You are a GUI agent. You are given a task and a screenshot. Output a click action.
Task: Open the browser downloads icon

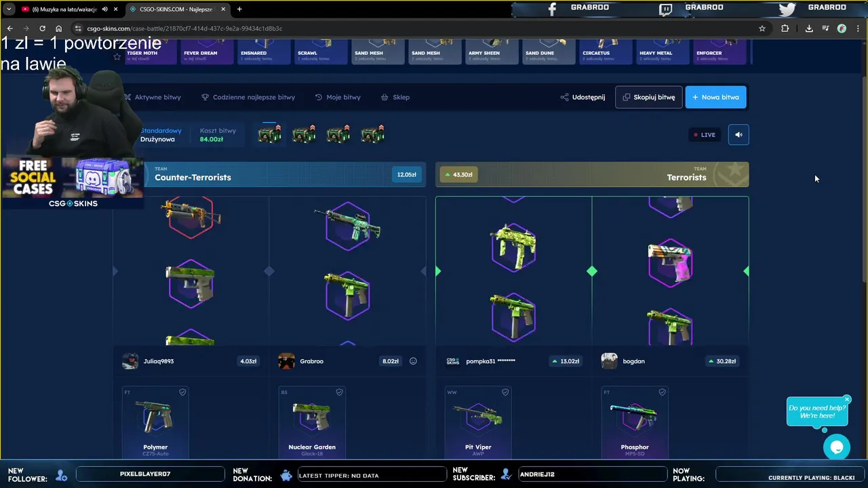click(x=809, y=28)
